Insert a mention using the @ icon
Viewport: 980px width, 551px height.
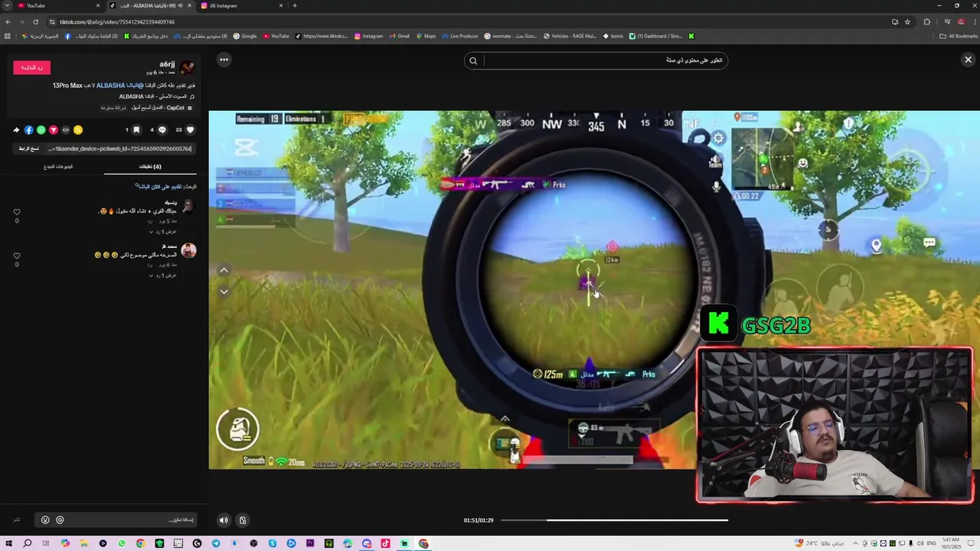point(60,520)
